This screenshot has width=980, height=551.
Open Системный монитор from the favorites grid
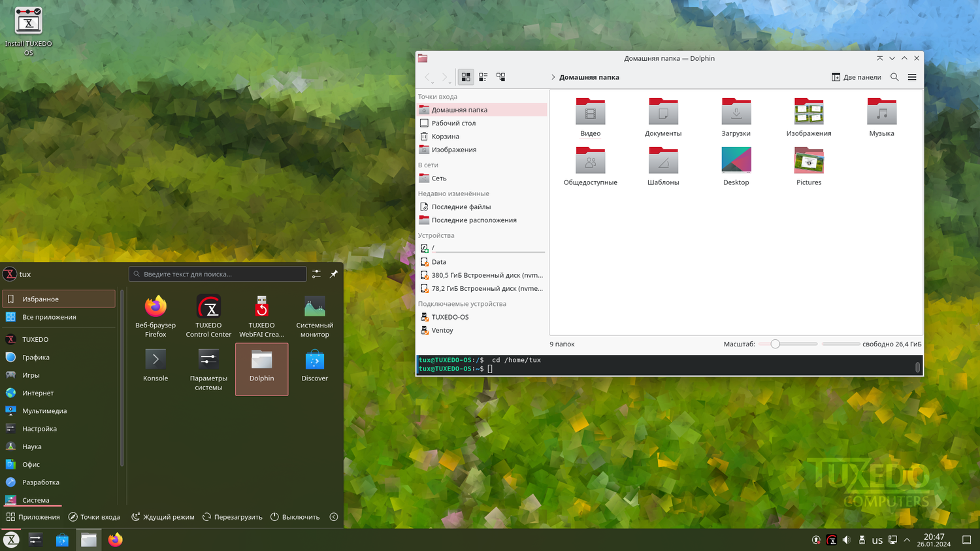[x=314, y=316]
